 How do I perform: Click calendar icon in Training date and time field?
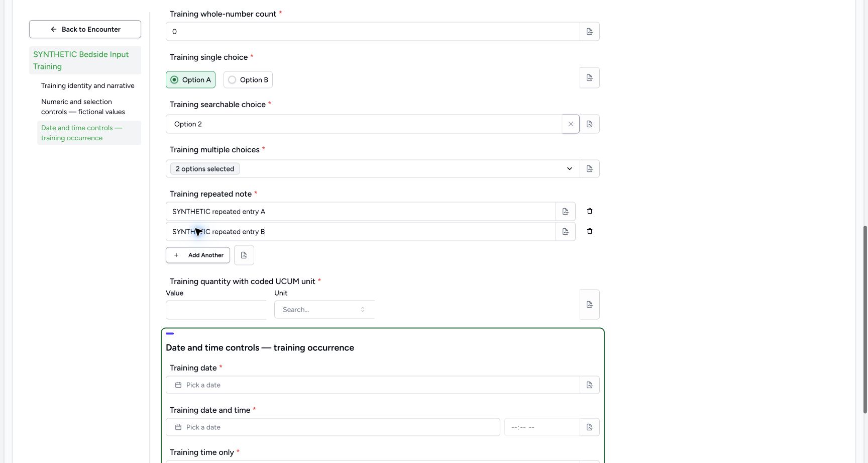pyautogui.click(x=178, y=427)
